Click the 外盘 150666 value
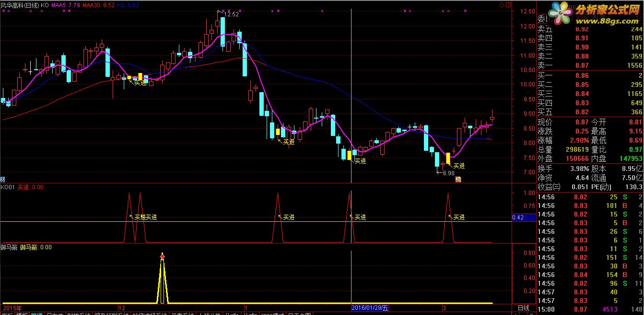 coord(577,158)
